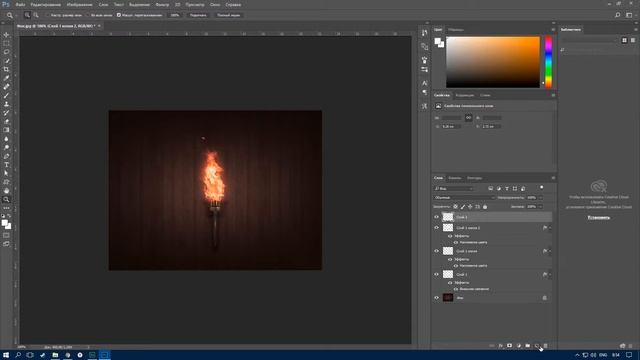
Task: Click the hue spectrum slider bar
Action: click(549, 62)
